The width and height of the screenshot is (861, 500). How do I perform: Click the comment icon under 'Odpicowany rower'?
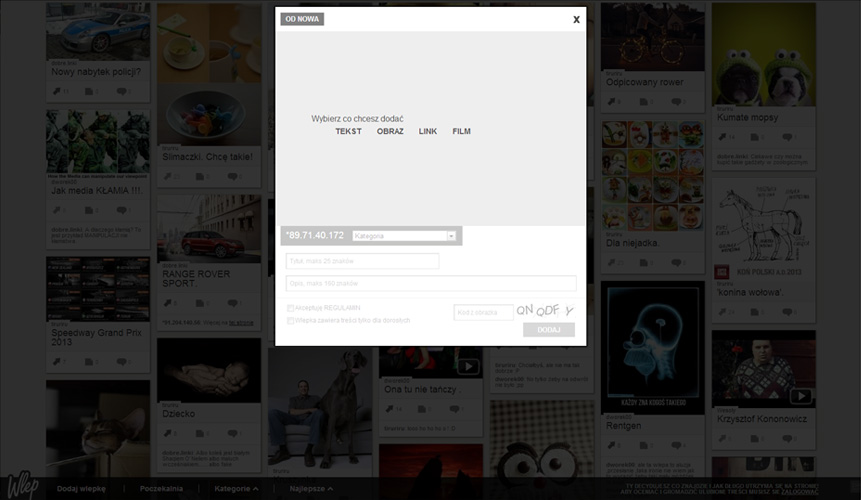pyautogui.click(x=676, y=102)
